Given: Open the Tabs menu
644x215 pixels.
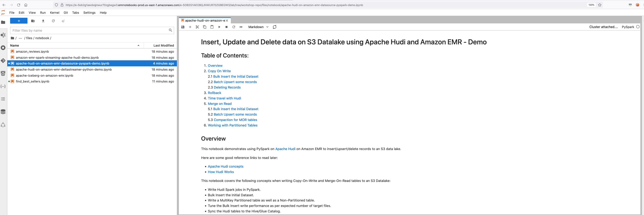Looking at the screenshot, I should [76, 13].
